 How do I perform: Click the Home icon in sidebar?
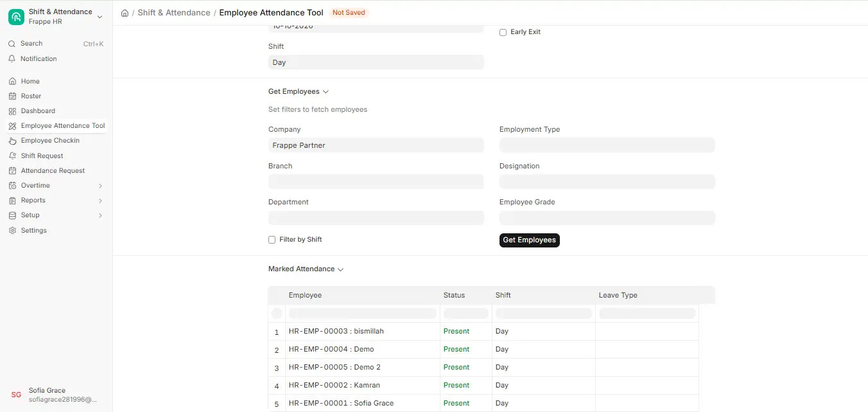click(x=12, y=82)
